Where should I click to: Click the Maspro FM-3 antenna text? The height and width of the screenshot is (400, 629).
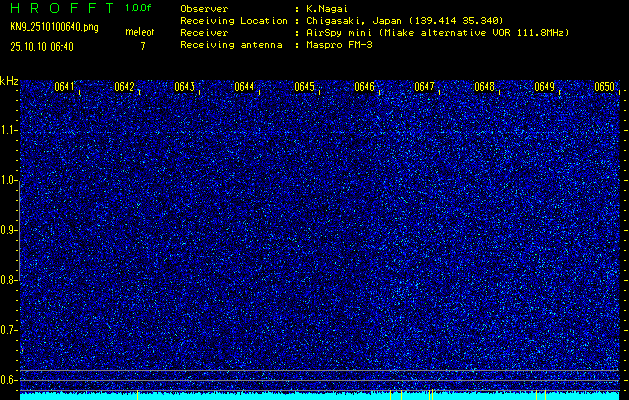point(338,44)
